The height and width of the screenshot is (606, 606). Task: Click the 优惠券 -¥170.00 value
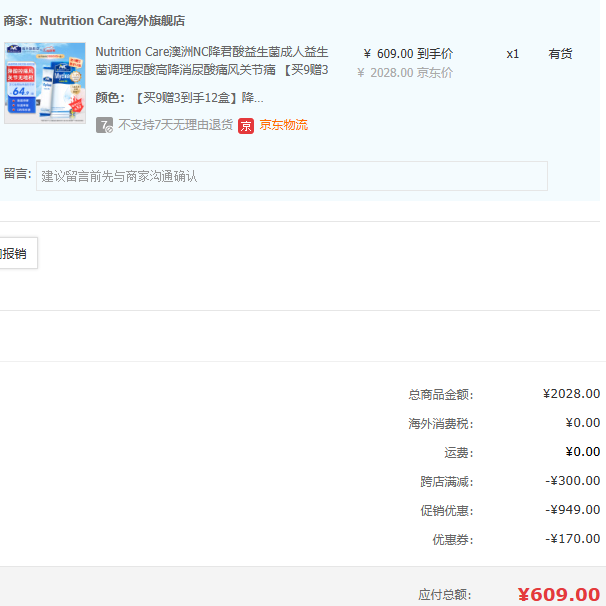tap(573, 539)
